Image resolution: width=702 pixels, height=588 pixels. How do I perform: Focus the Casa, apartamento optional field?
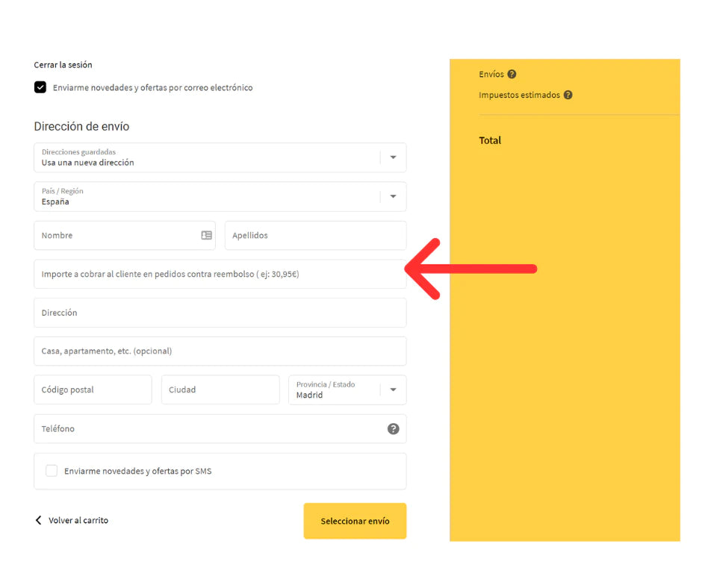click(x=220, y=351)
